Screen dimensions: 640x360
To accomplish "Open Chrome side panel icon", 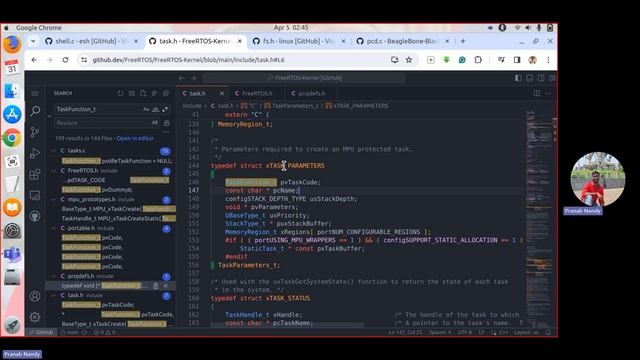I will (517, 60).
